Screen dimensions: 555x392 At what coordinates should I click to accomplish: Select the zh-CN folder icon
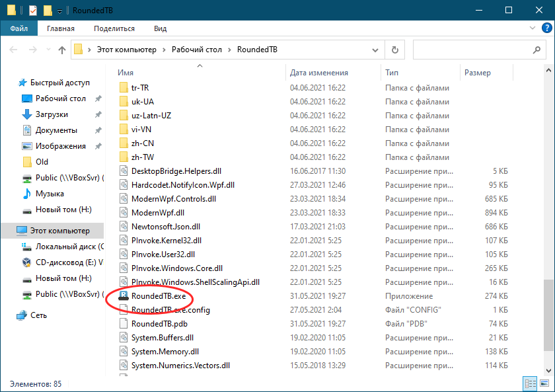[124, 143]
